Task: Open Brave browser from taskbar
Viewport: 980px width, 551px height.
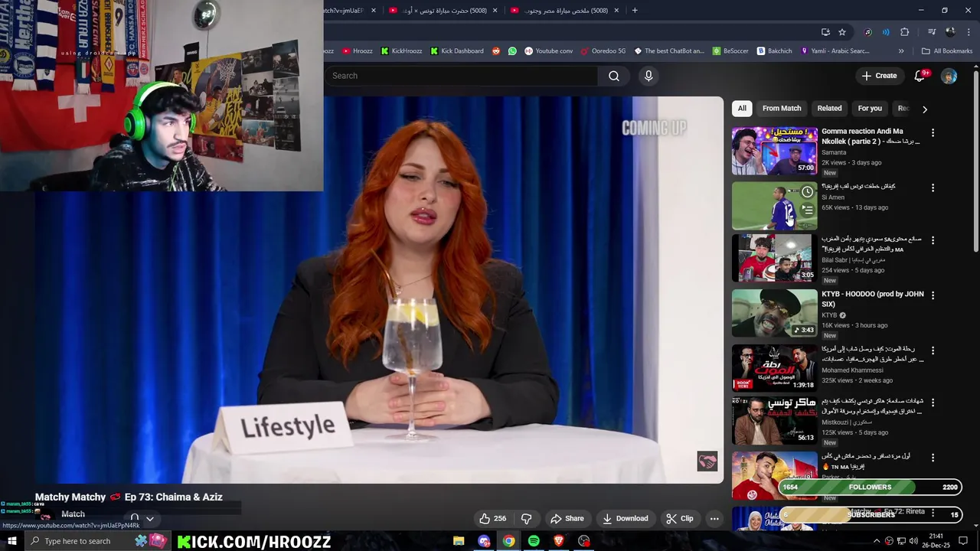Action: coord(559,541)
